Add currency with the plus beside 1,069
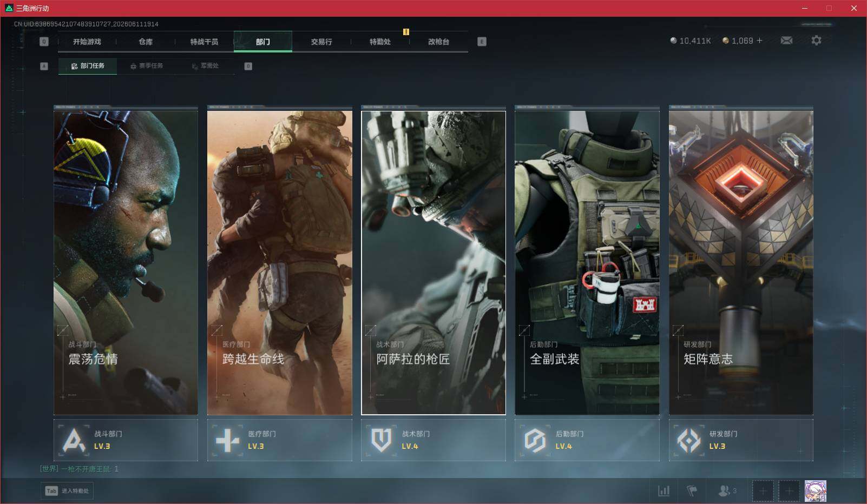 (x=759, y=41)
